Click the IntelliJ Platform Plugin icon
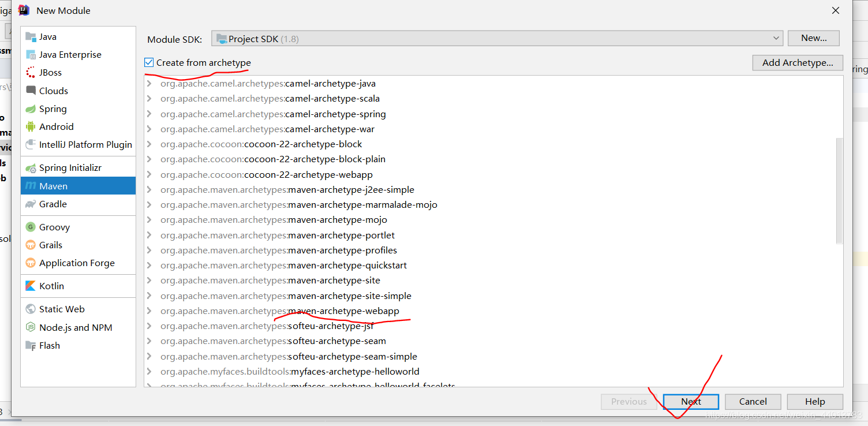The width and height of the screenshot is (868, 426). 31,144
